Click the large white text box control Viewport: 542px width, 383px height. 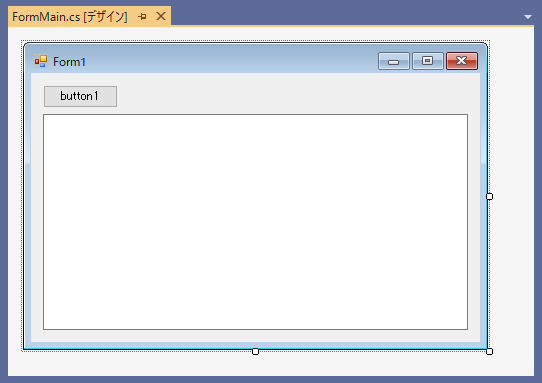[255, 222]
